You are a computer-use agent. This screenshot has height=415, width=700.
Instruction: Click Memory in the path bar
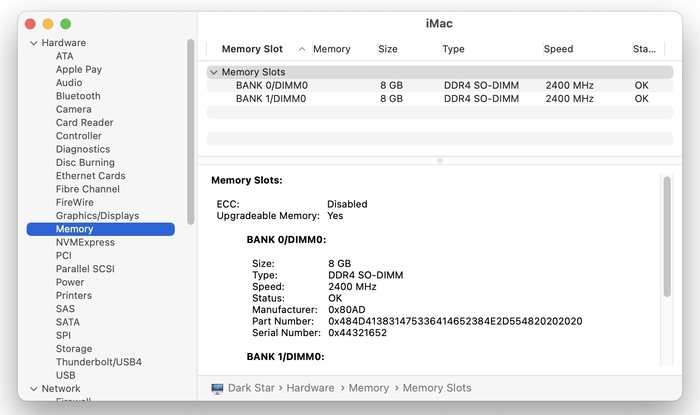tap(369, 388)
